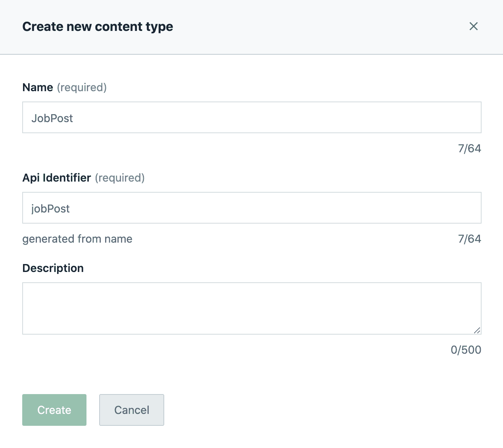Click the Description field label

tap(53, 268)
